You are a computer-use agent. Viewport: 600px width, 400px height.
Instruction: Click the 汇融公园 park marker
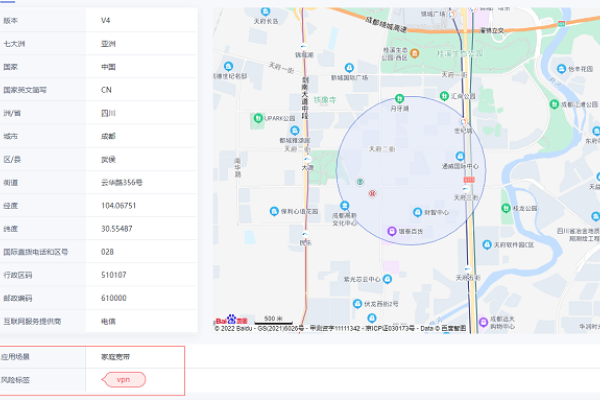tap(444, 96)
